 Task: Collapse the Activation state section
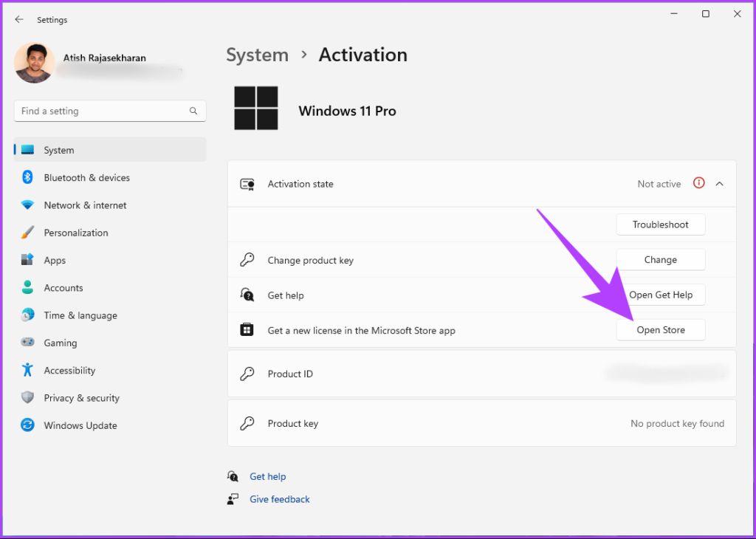720,183
